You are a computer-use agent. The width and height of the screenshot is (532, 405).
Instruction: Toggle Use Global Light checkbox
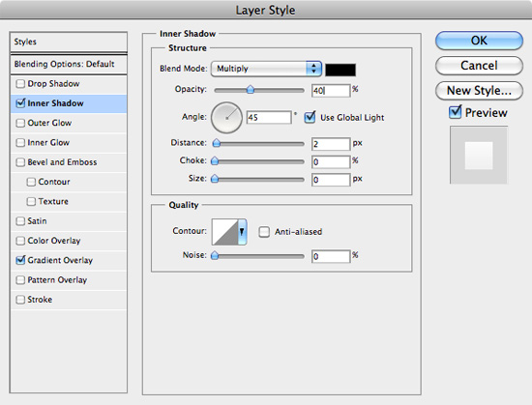click(x=310, y=117)
